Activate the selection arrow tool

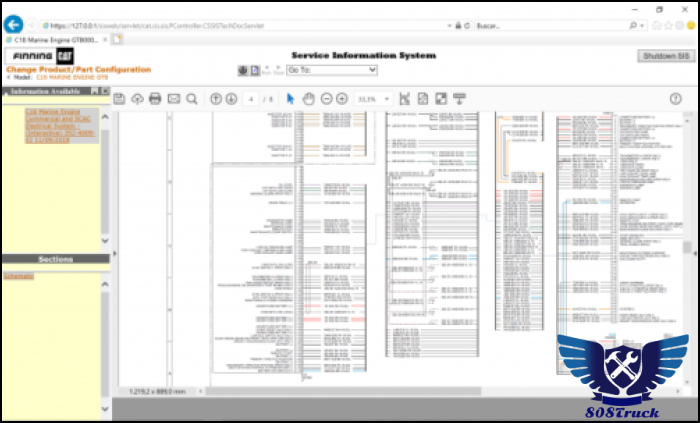point(291,98)
